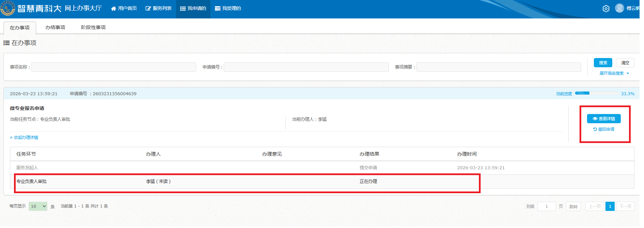Click the withdraw arrow icon for 撤回申请
The width and height of the screenshot is (644, 228).
[595, 129]
